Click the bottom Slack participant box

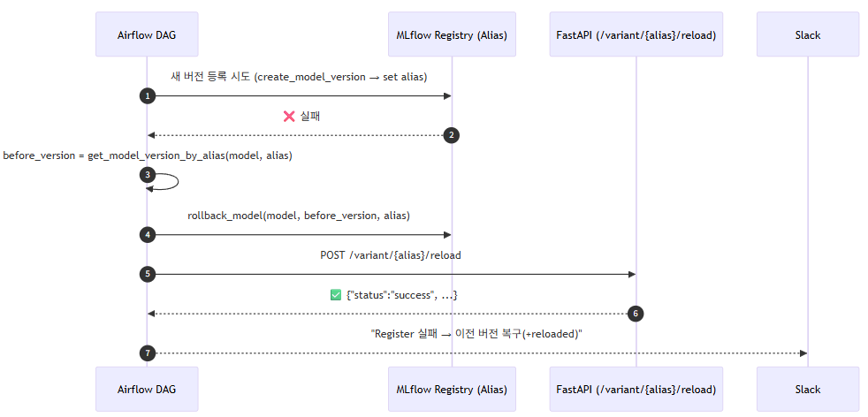coord(808,389)
